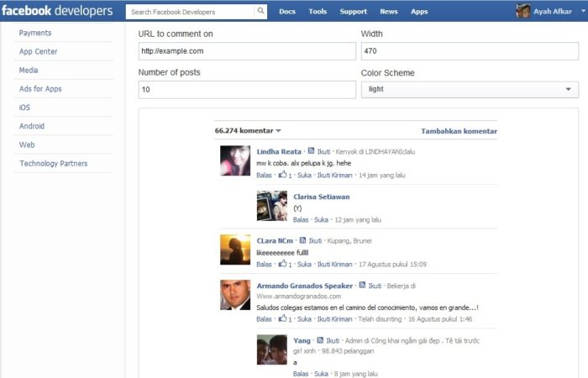588x378 pixels.
Task: Open Clarisa Setiawan's profile photo
Action: coord(272,206)
